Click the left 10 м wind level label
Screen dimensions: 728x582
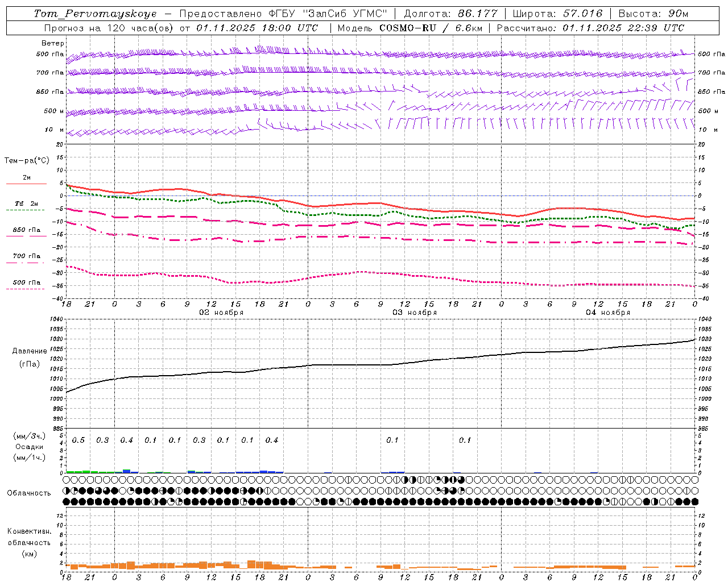click(x=55, y=130)
